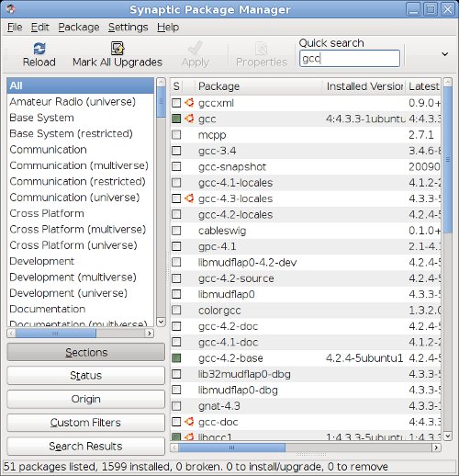Open the Settings menu

tap(128, 28)
